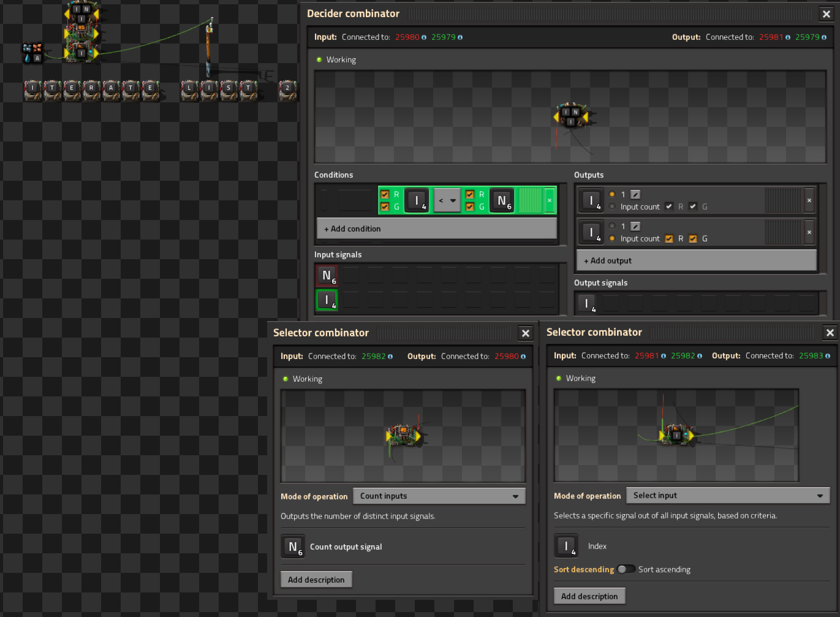The width and height of the screenshot is (840, 617).
Task: Info icon beside 25982 in left Selector input
Action: tap(390, 357)
